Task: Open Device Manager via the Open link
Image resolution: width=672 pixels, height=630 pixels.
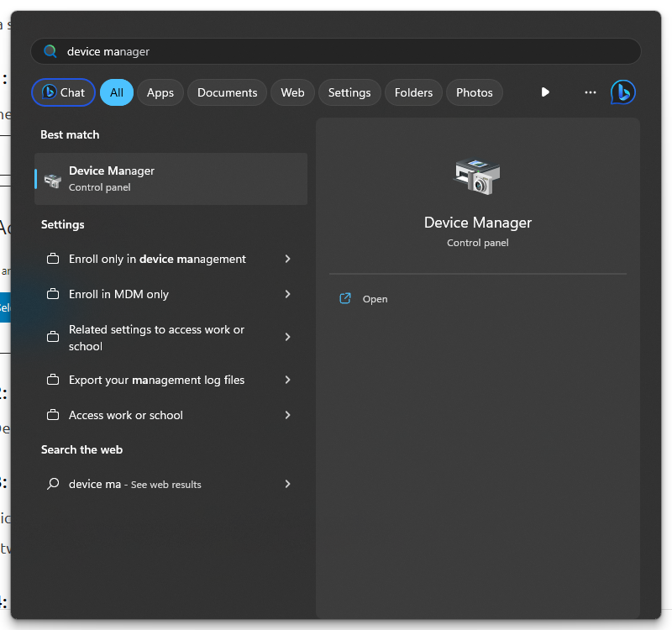Action: [375, 300]
